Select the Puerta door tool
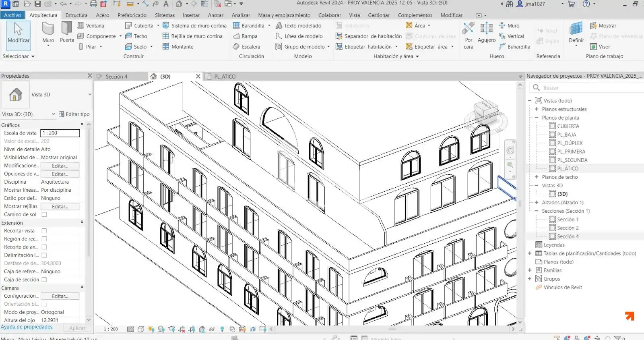 pos(67,32)
